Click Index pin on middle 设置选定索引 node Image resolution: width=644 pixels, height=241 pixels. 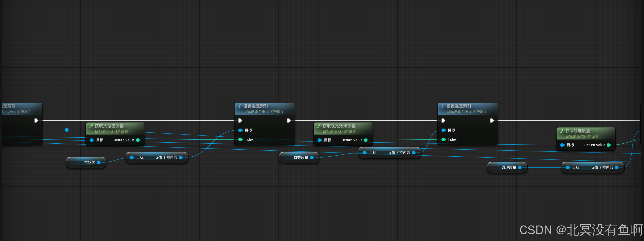coord(240,139)
